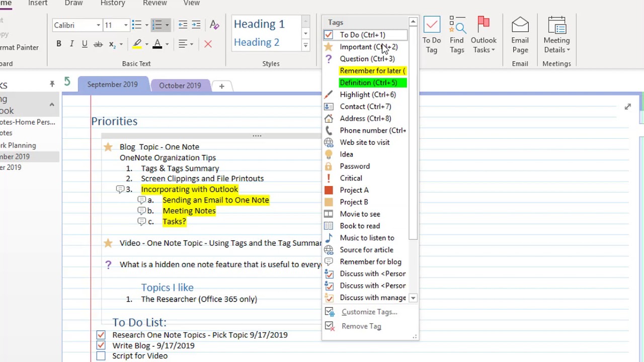Toggle italic formatting
The height and width of the screenshot is (362, 644).
tap(71, 44)
